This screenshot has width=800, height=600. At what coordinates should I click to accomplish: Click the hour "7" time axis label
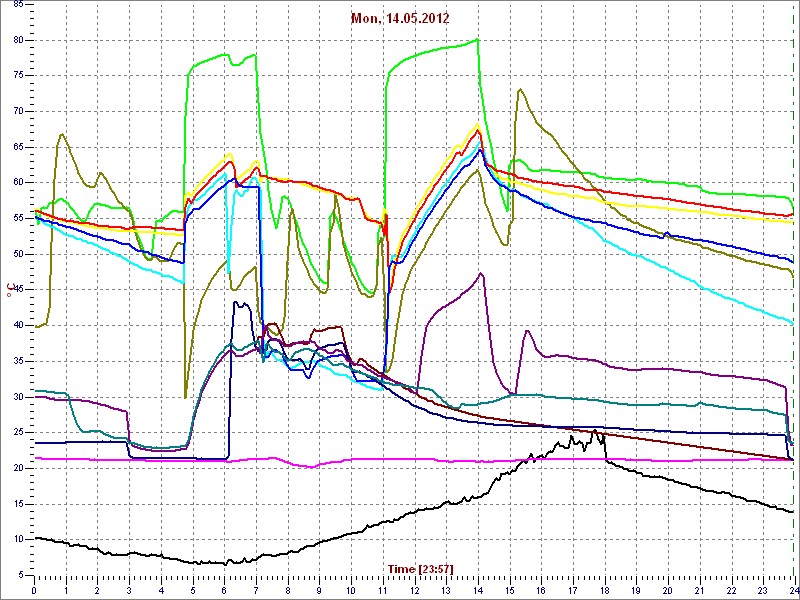[256, 589]
